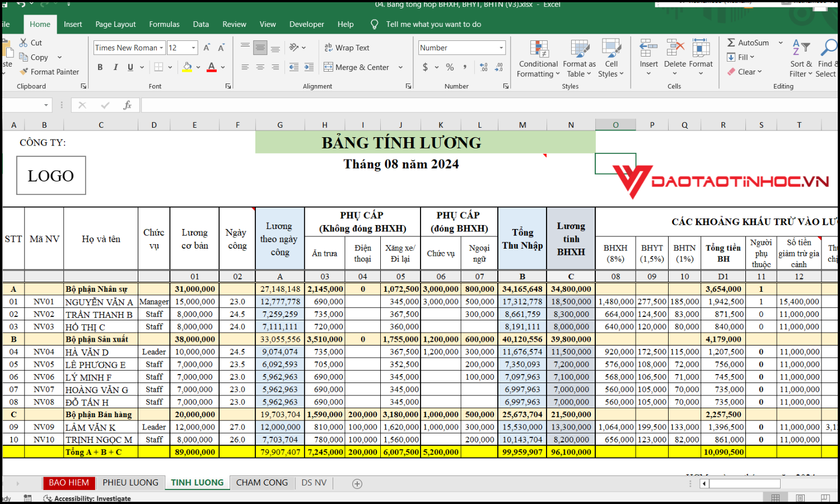Toggle bold formatting
The height and width of the screenshot is (504, 840).
pos(100,67)
